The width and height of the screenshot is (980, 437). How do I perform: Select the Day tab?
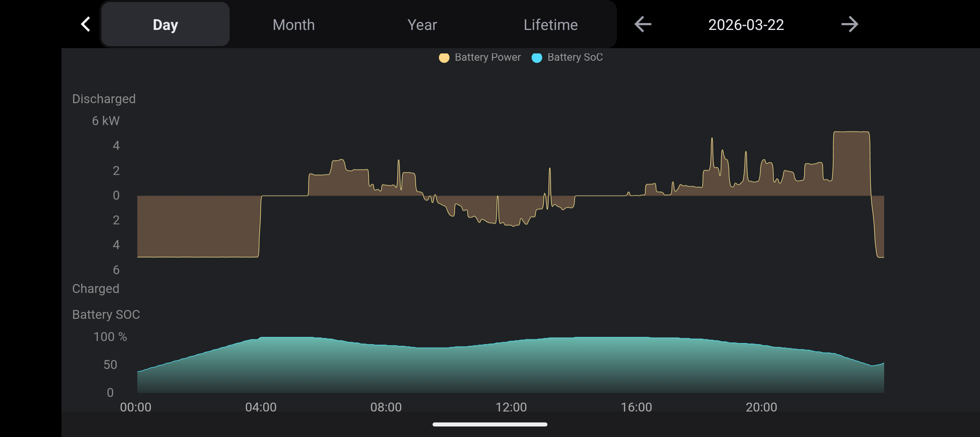(165, 25)
